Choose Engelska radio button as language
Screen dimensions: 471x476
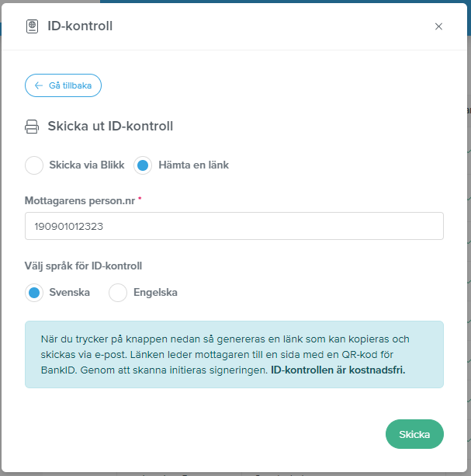pyautogui.click(x=118, y=293)
